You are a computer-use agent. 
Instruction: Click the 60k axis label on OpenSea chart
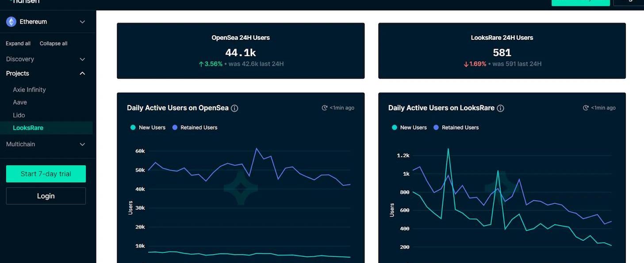click(140, 151)
